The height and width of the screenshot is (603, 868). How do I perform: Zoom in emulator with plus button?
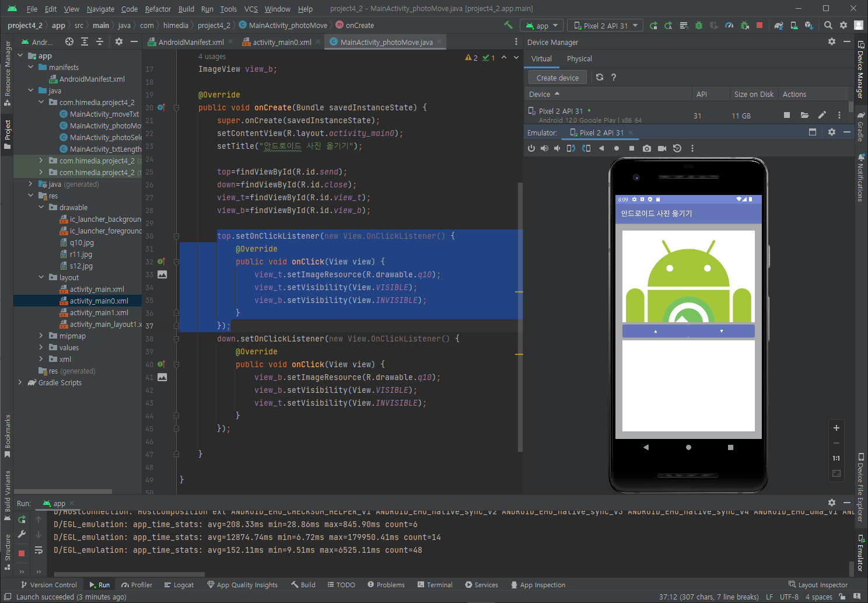click(x=836, y=428)
